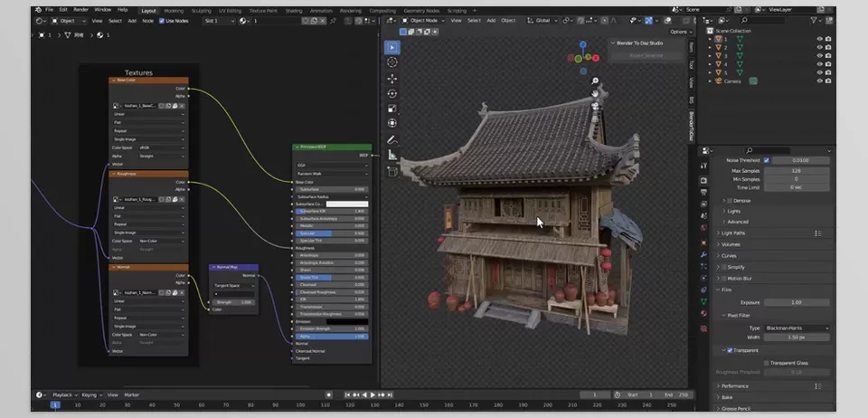The height and width of the screenshot is (418, 868).
Task: Select the Rotate tool
Action: click(392, 93)
